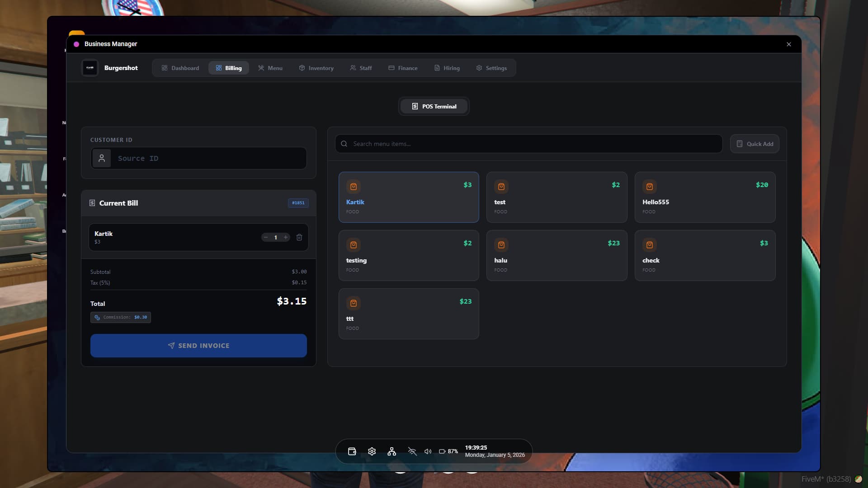Delete Kartik item with trash icon

(299, 237)
